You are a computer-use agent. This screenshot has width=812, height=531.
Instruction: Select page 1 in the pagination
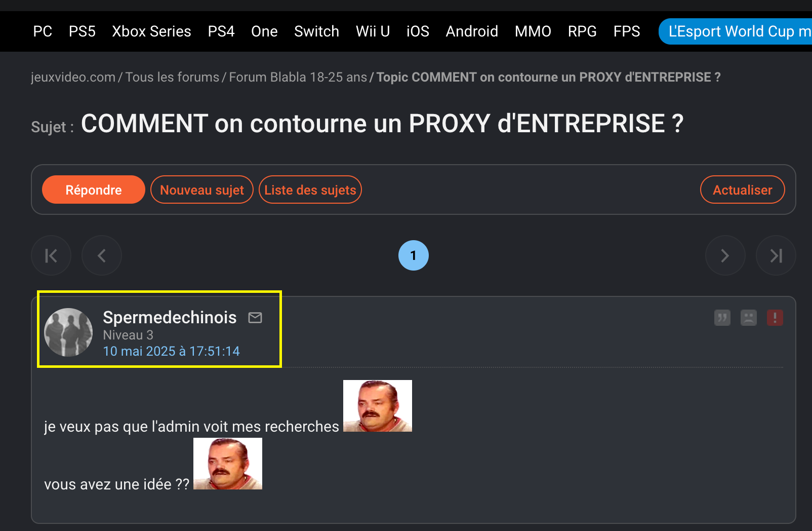(413, 255)
